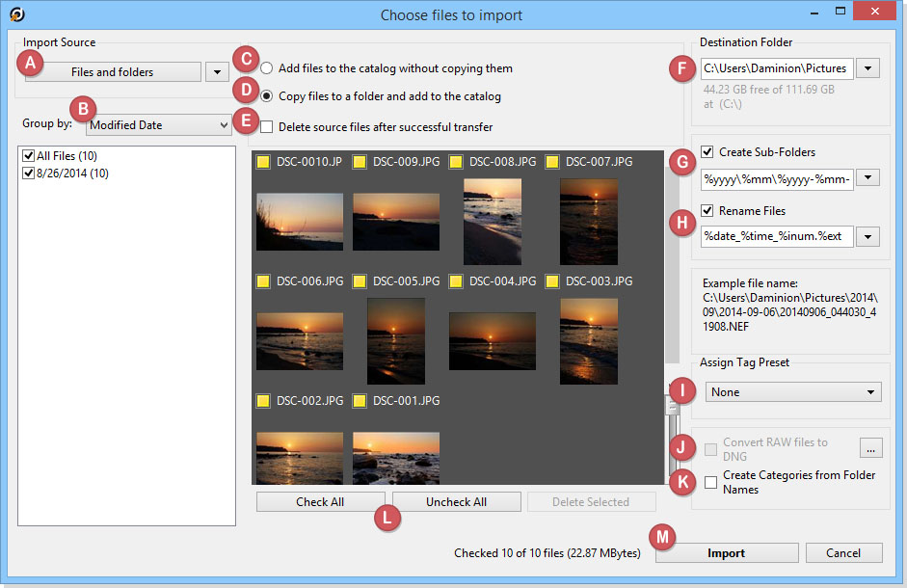Enable Delete source files after successful transfer
The height and width of the screenshot is (588, 907).
tap(267, 127)
